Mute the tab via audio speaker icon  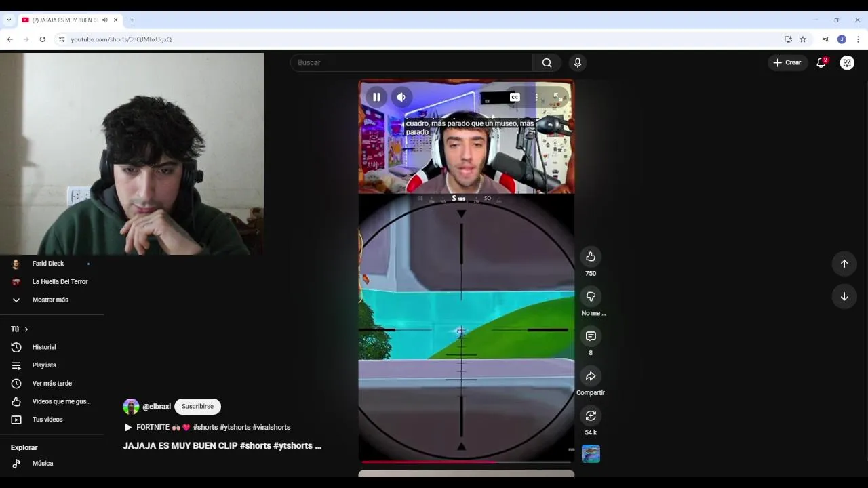(x=104, y=20)
